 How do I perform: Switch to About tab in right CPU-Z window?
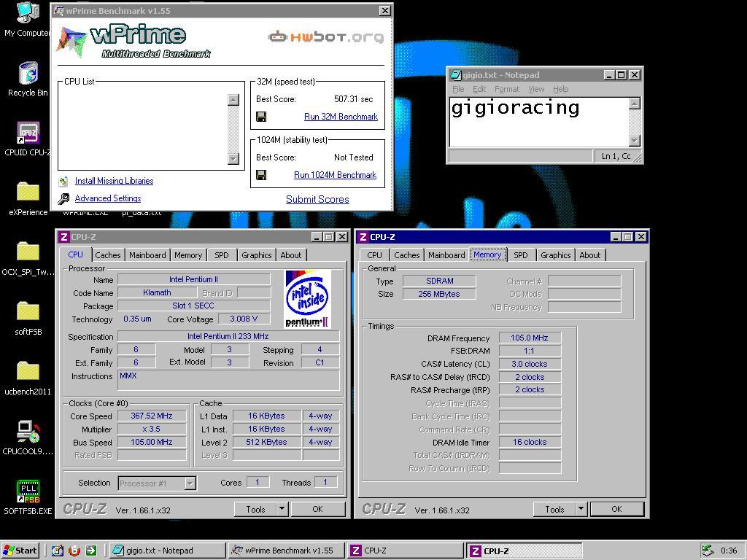[x=589, y=255]
